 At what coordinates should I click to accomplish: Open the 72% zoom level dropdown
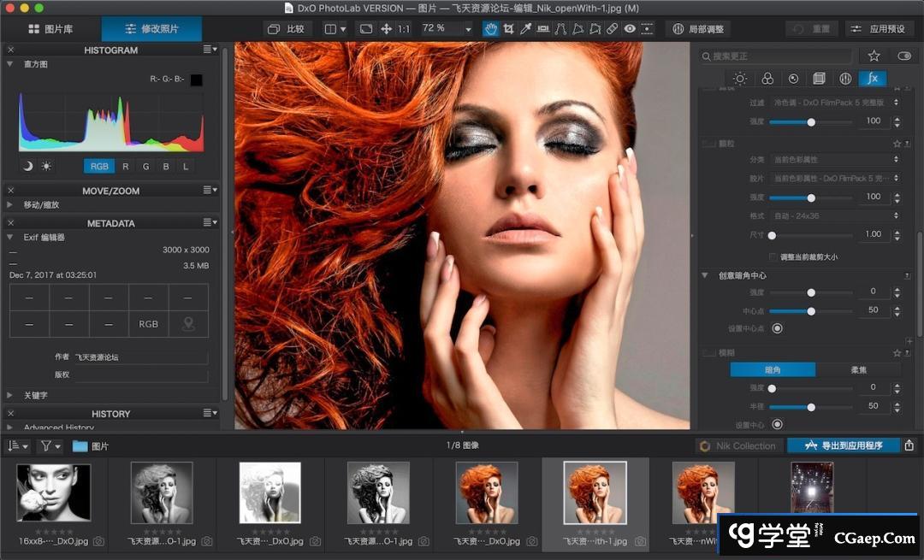click(468, 29)
